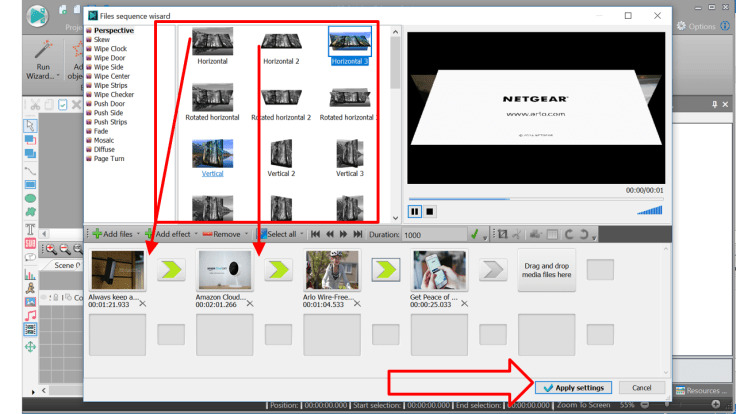Select the ellipse shape tool in sidebar
The height and width of the screenshot is (414, 736).
tap(31, 199)
